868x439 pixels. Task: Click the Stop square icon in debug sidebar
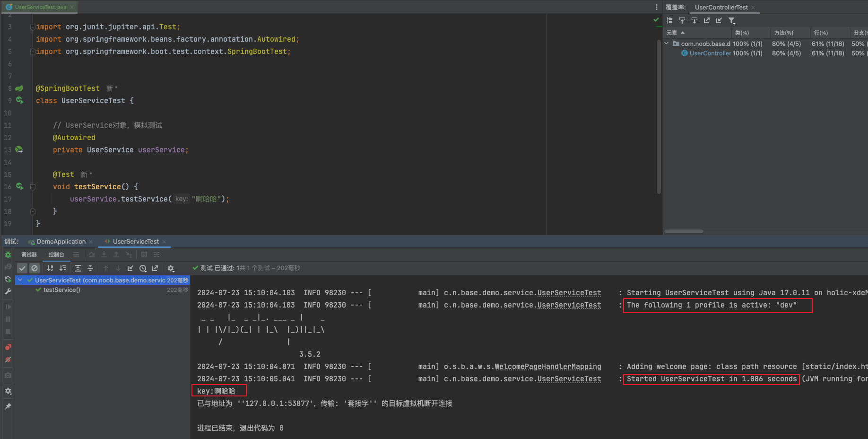pos(8,332)
